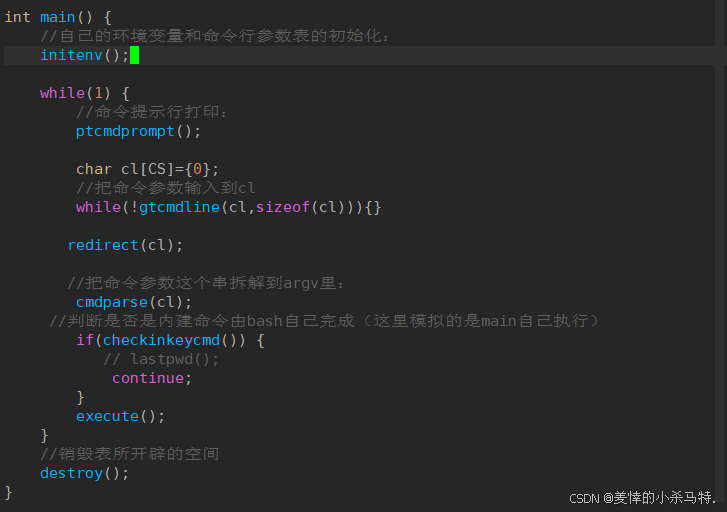Place cursor on redirect(cl) call
The height and width of the screenshot is (512, 727).
coord(125,245)
